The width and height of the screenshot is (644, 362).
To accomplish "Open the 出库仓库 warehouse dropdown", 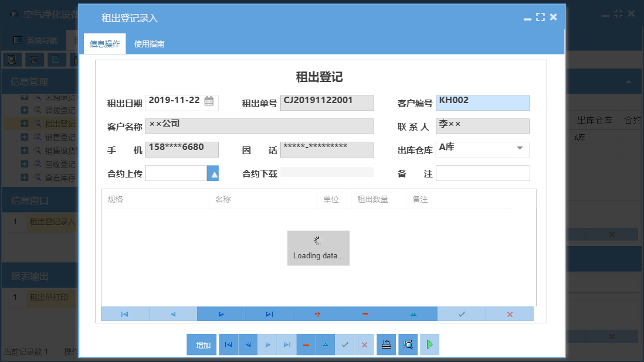I will [x=520, y=149].
